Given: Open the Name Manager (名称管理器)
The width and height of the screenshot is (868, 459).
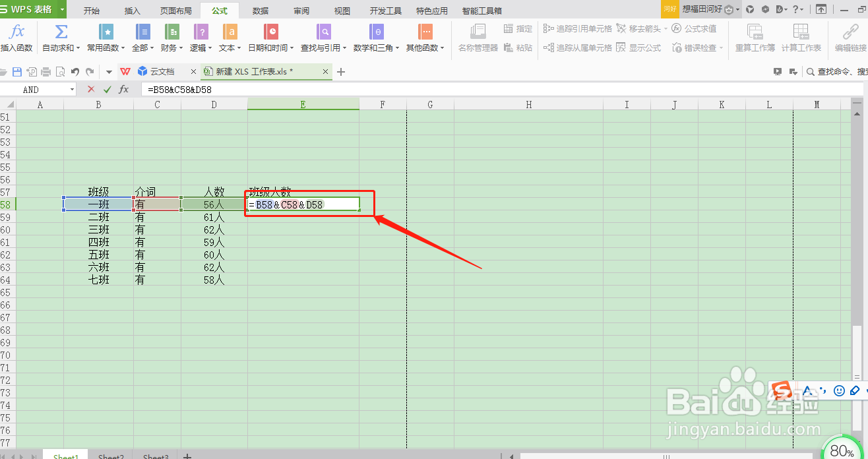Looking at the screenshot, I should click(478, 38).
